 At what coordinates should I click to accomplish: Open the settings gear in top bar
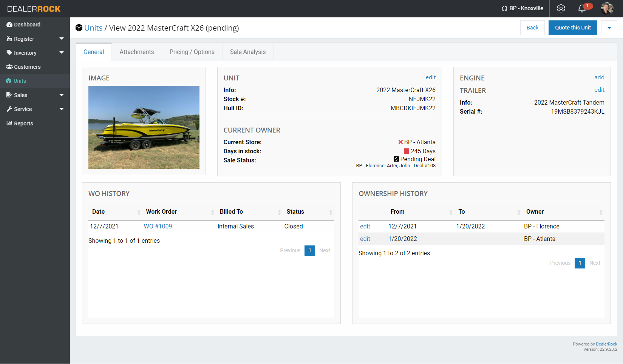coord(561,8)
